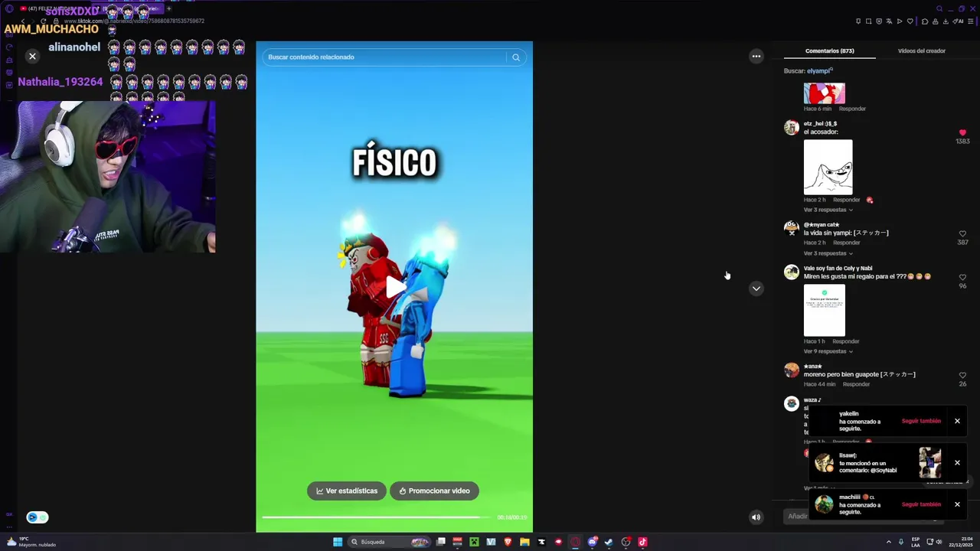Dismiss the machiiii follow notification

point(957,504)
